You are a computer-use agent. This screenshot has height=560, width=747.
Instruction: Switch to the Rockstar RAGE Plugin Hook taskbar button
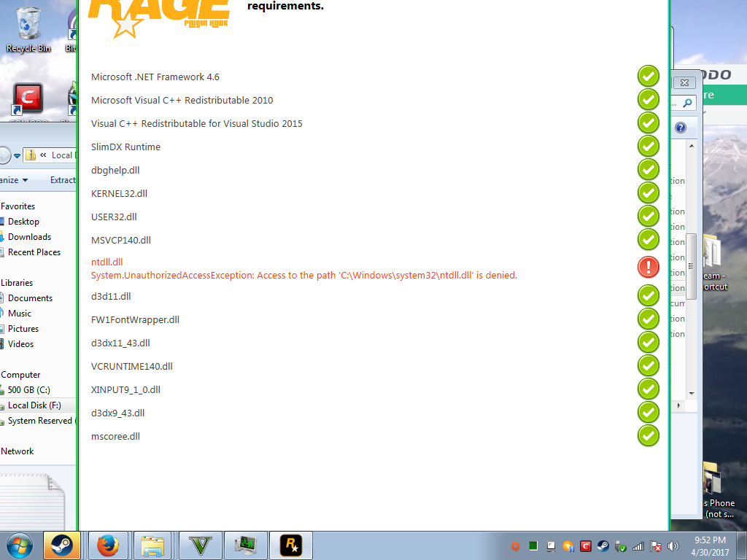coord(291,545)
